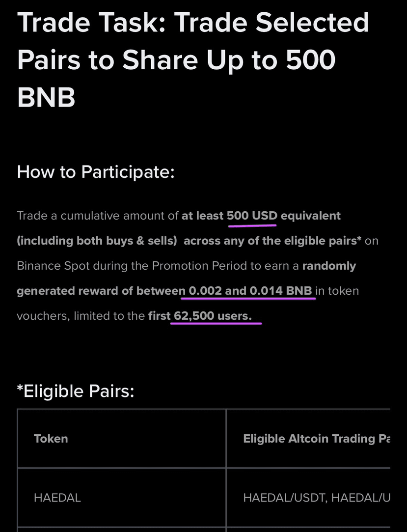The height and width of the screenshot is (532, 407).
Task: Click the "at least" bold text
Action: click(x=202, y=216)
